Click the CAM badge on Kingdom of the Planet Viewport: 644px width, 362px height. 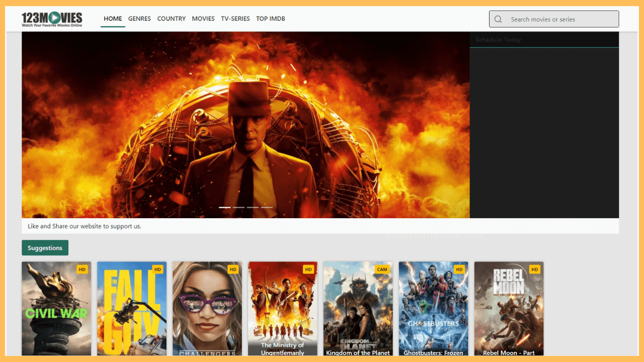(x=382, y=269)
